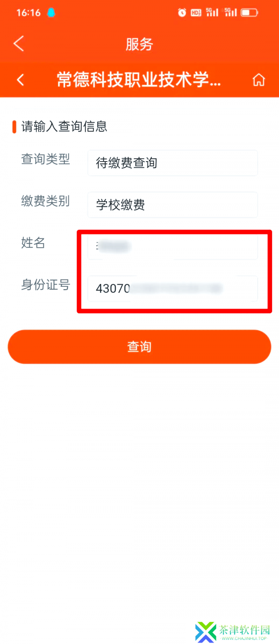The image size is (279, 644).
Task: Tap the alarm clock status bar icon
Action: click(x=182, y=13)
